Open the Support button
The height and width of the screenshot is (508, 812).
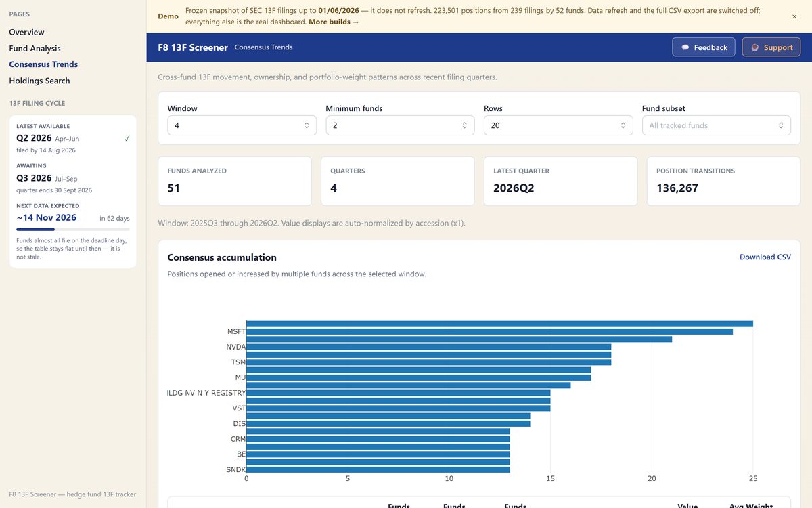point(771,47)
